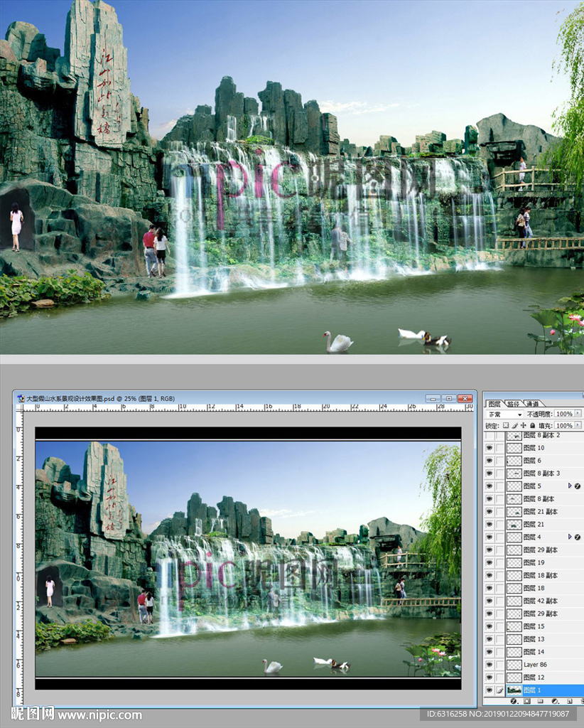Click the document title 大型假山水系景观设计效果图.psd
Viewport: 584px width, 728px height.
point(70,398)
